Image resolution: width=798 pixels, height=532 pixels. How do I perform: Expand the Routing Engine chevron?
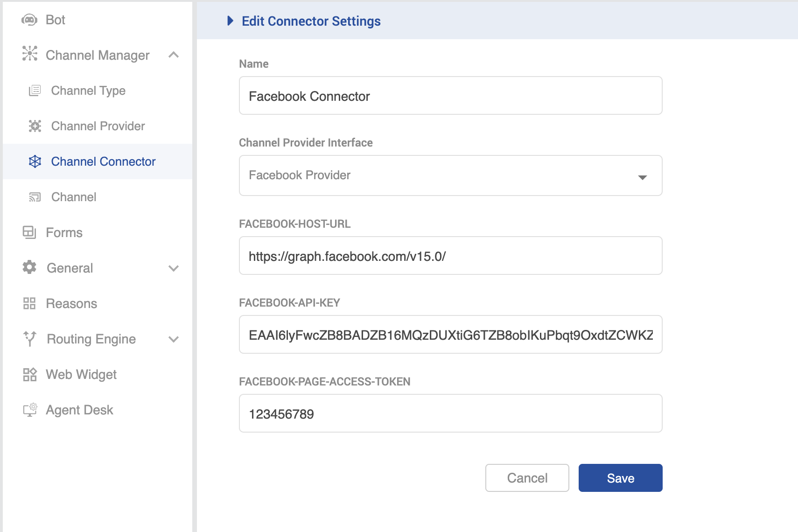(174, 339)
